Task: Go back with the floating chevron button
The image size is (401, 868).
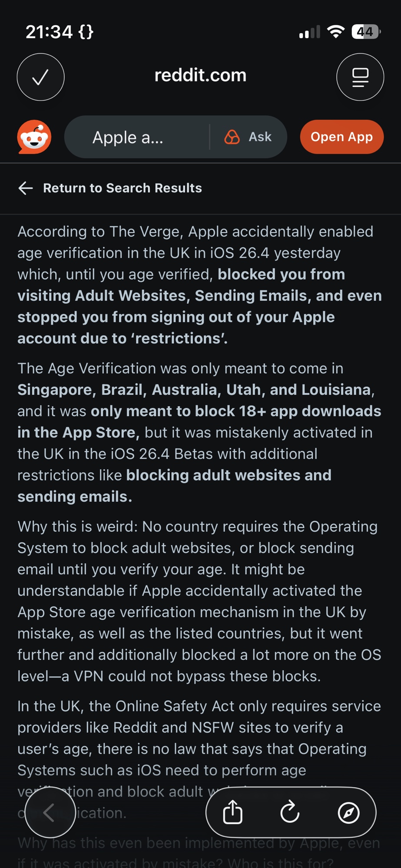Action: (50, 812)
